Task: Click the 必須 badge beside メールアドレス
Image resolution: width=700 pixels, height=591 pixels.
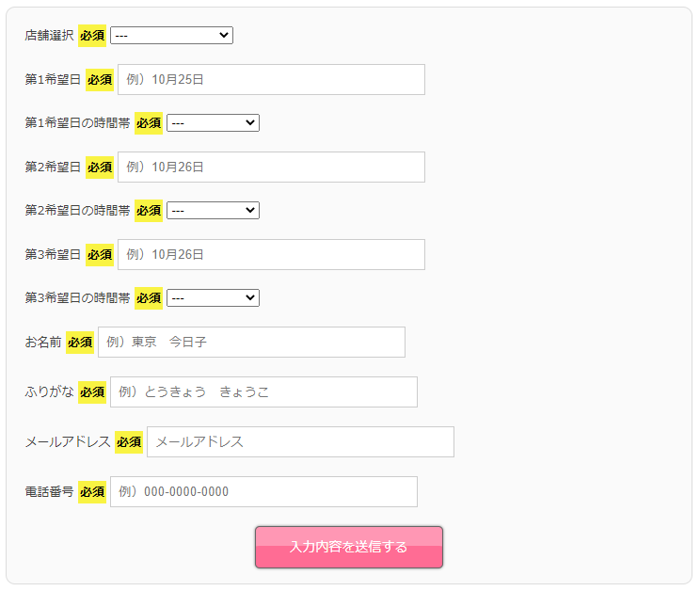Action: click(x=129, y=442)
